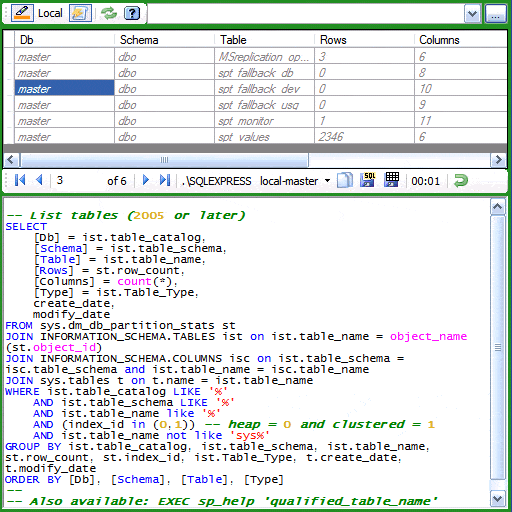Click the .\SQLEXPRESS server label

point(216,181)
